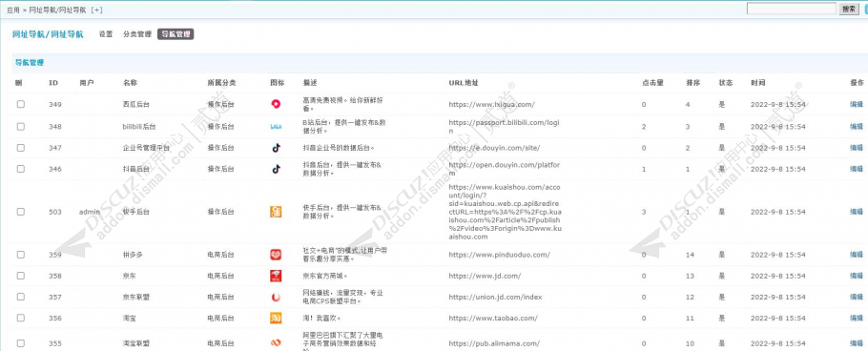Click the URL https://www.jd.com/

[485, 276]
